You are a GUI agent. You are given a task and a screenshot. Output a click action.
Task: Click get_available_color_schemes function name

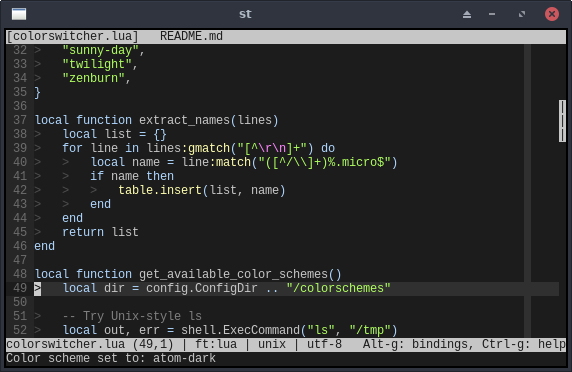click(233, 274)
